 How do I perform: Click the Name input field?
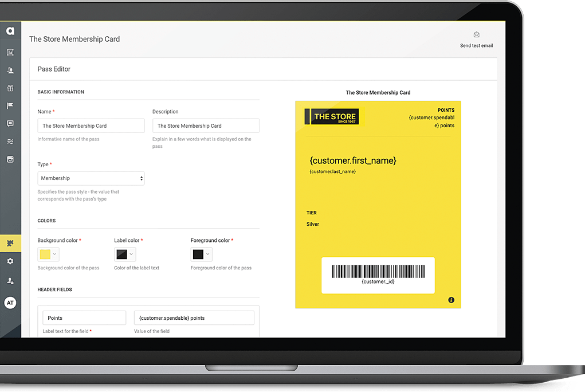(91, 126)
